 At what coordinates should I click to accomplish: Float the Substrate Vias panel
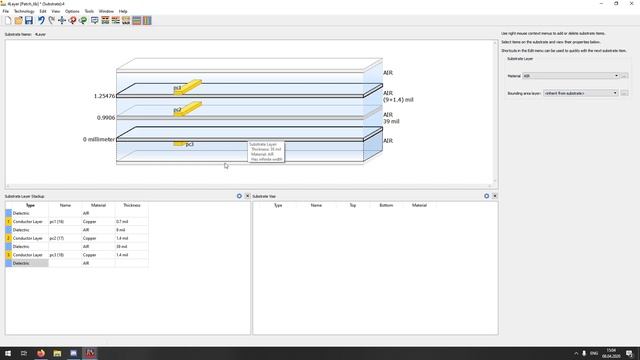pyautogui.click(x=487, y=196)
